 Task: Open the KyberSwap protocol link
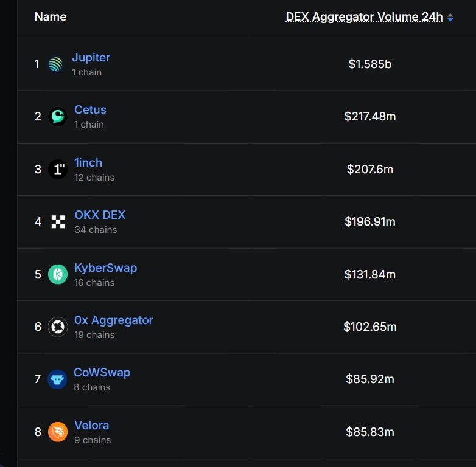click(105, 268)
